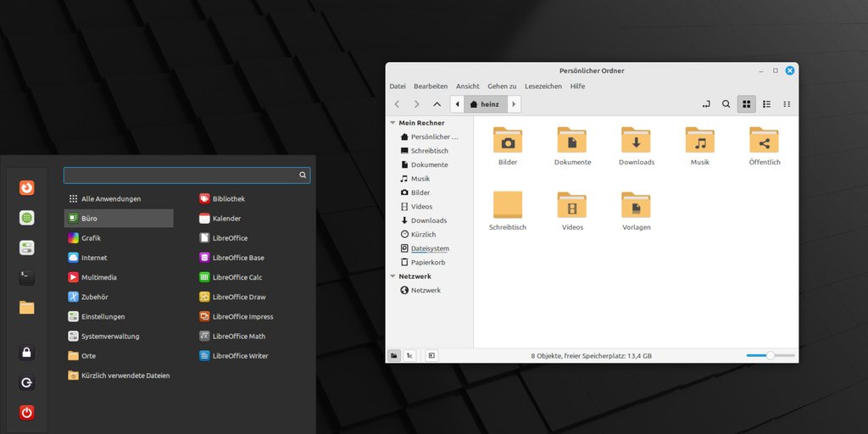This screenshot has width=868, height=434.
Task: Switch to list view in file manager
Action: (x=766, y=104)
